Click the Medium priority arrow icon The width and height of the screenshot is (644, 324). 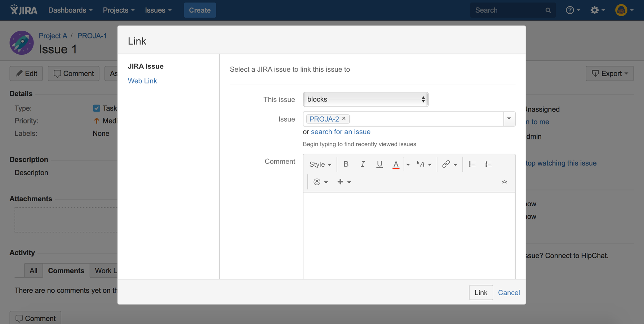96,121
